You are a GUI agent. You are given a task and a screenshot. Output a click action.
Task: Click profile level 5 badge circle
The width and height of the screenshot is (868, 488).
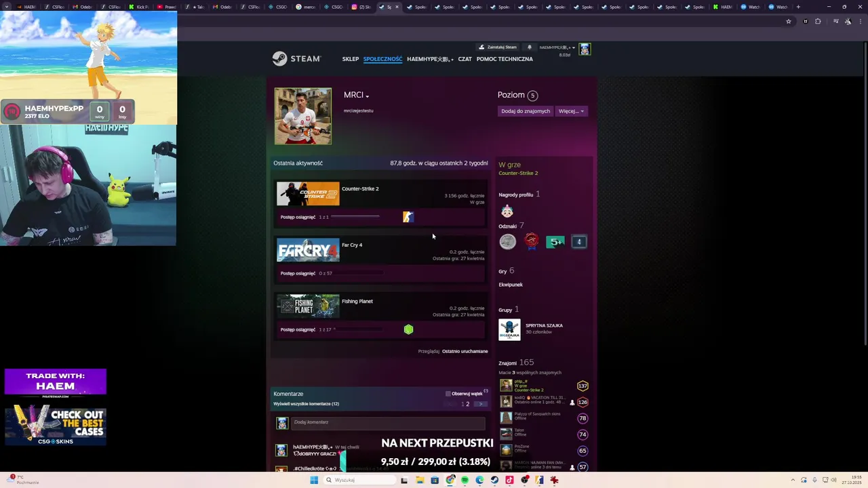pyautogui.click(x=532, y=96)
